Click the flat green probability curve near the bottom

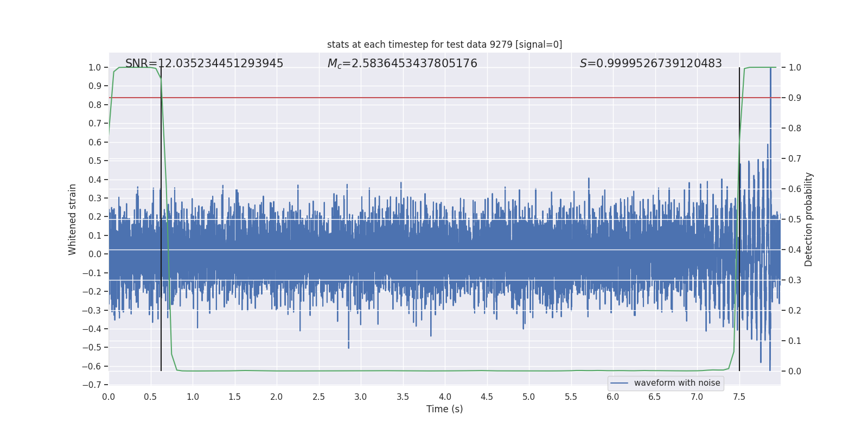point(434,371)
